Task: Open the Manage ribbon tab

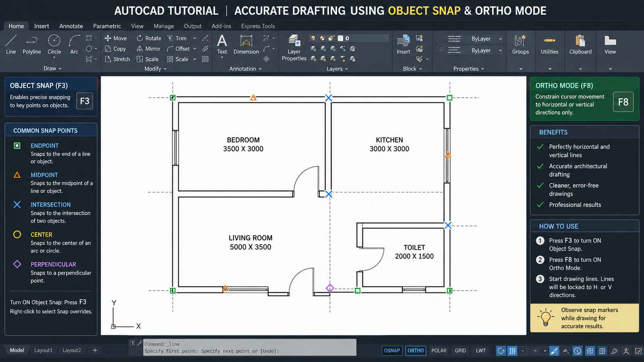Action: tap(164, 26)
